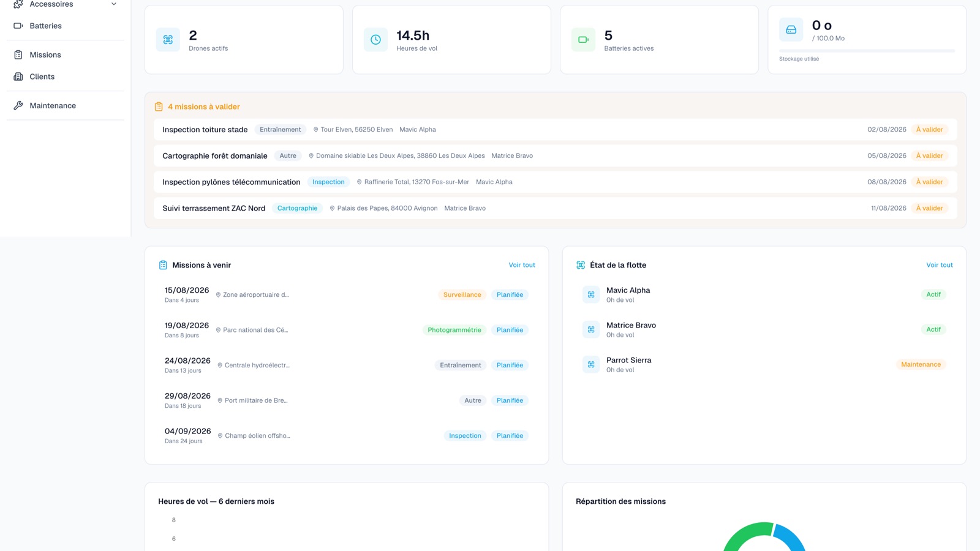Expand the Accessoires chevron
Image resolution: width=980 pixels, height=551 pixels.
[x=114, y=4]
